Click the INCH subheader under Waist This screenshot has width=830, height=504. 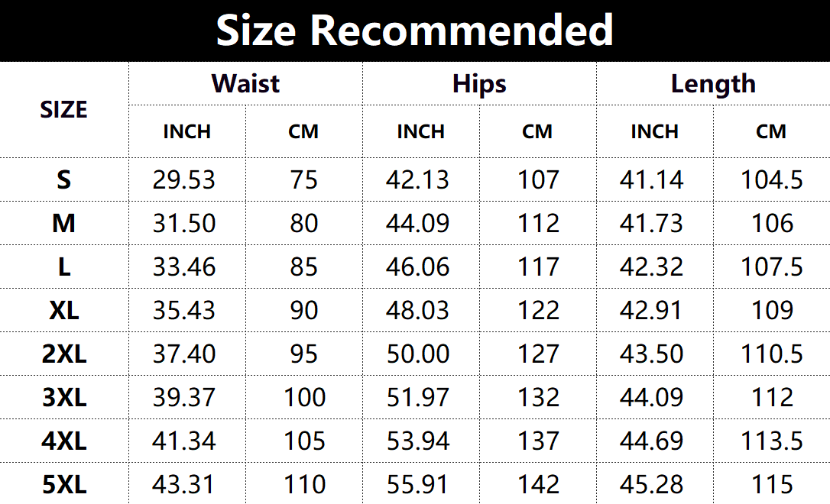[x=186, y=132]
